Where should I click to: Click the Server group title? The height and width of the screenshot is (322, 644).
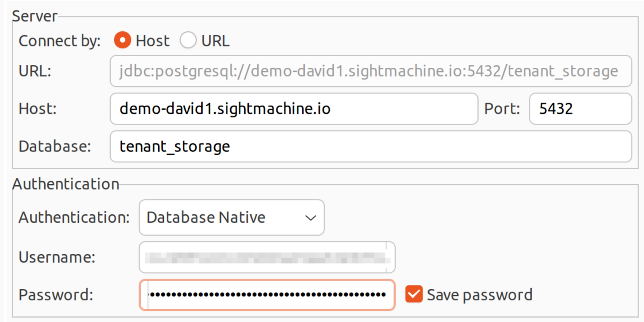(x=35, y=16)
